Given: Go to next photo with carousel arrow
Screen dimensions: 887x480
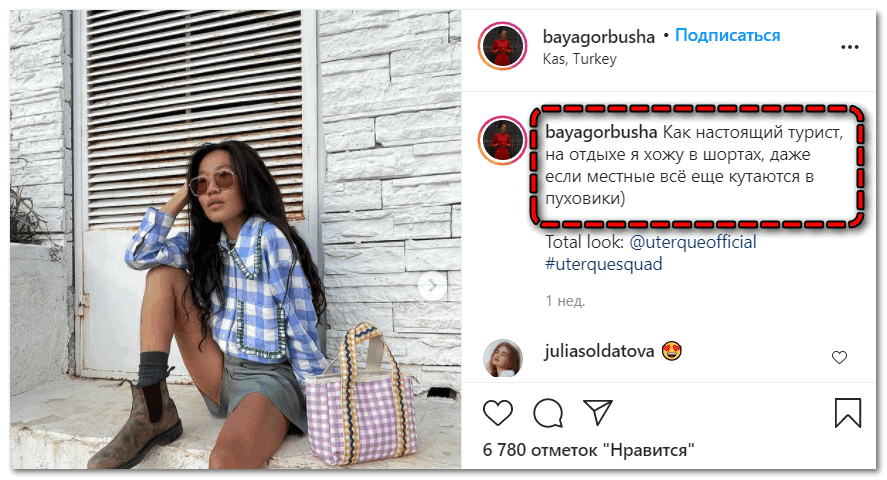Looking at the screenshot, I should tap(432, 286).
